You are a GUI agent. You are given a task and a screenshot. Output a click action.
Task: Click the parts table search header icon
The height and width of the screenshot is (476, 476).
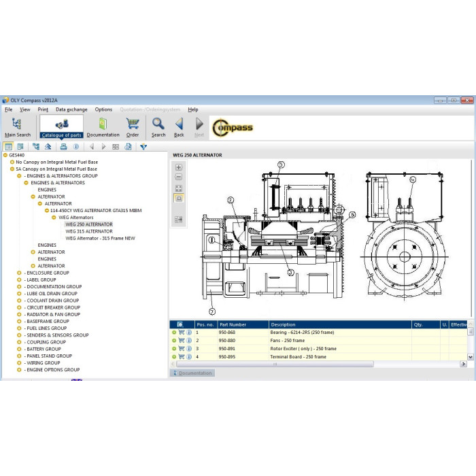(180, 324)
